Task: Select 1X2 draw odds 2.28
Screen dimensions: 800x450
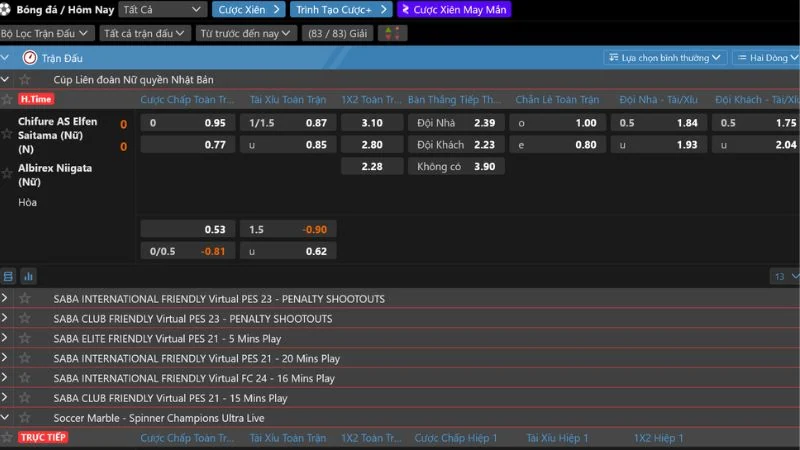Action: (x=372, y=167)
